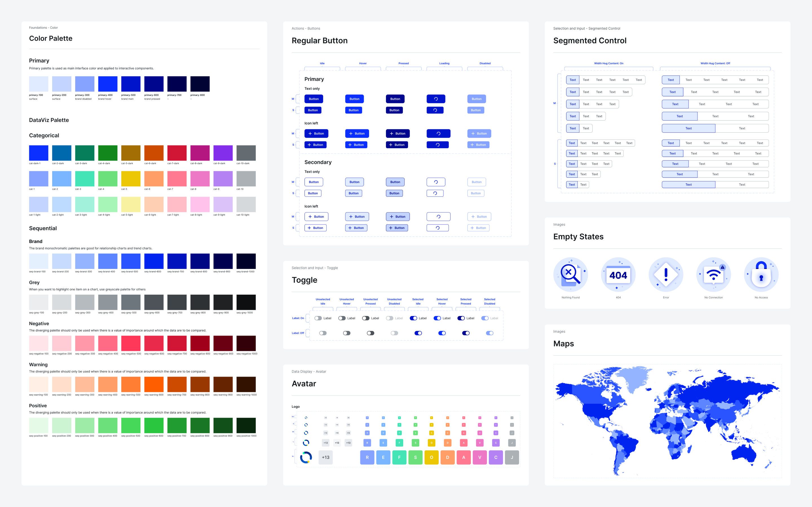812x507 pixels.
Task: Click the last 'Text' segment in the top Hug Content On row
Action: pos(639,80)
